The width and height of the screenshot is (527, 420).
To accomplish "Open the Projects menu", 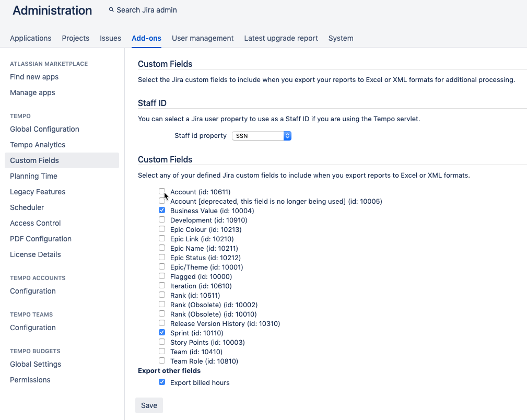I will tap(75, 38).
